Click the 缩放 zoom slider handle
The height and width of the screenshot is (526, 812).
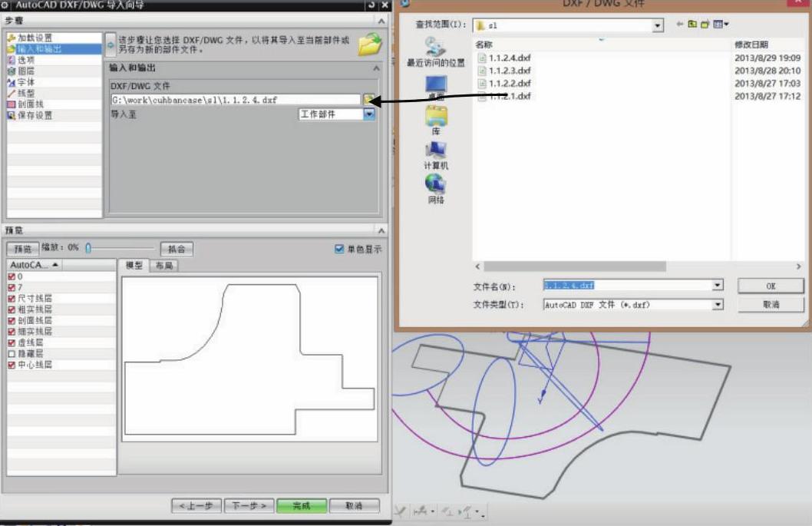pyautogui.click(x=88, y=248)
